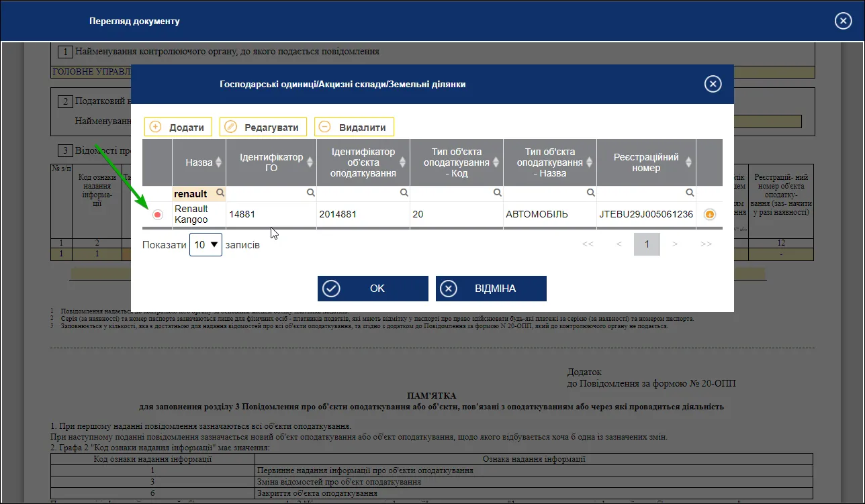Close the Господарські одиниці dialog

click(713, 84)
